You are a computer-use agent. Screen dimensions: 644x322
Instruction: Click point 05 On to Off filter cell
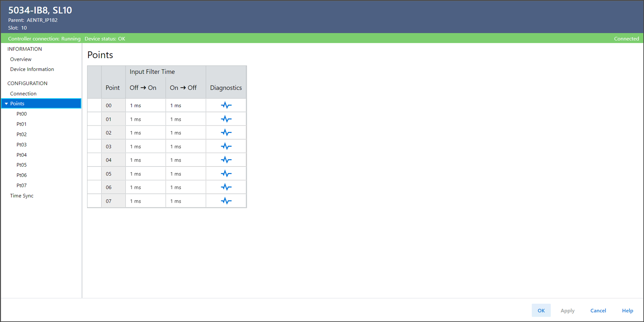[x=185, y=174]
